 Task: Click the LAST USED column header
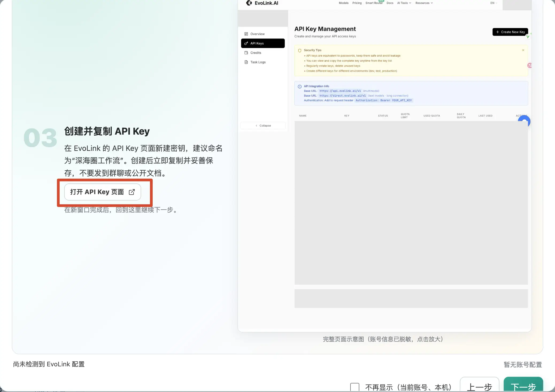coord(485,116)
